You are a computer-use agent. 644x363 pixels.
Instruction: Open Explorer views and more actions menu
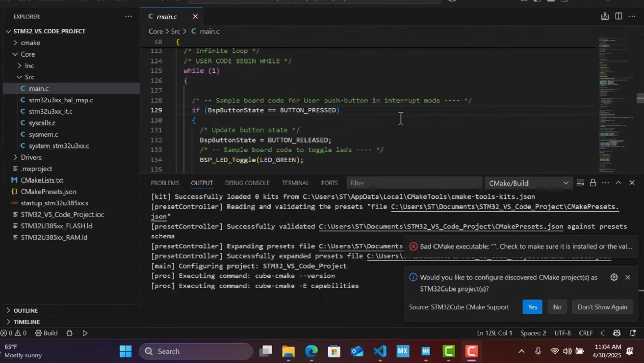click(129, 16)
